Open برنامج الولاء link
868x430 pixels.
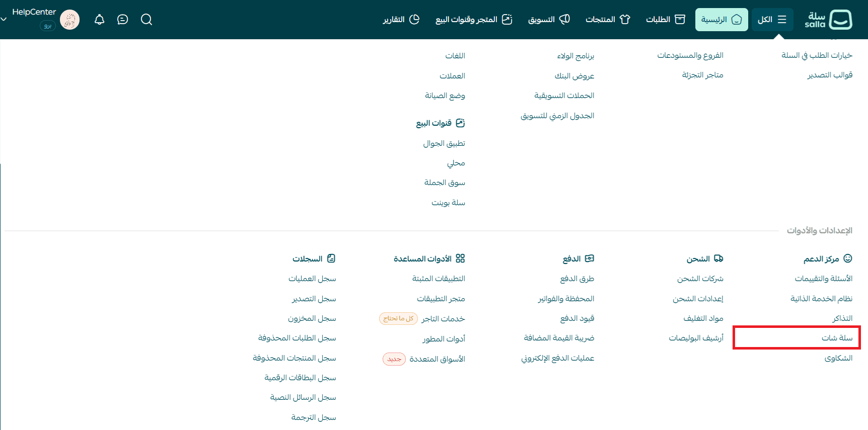click(x=575, y=56)
